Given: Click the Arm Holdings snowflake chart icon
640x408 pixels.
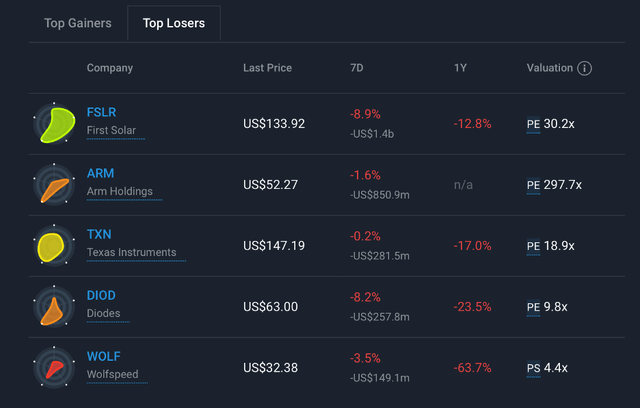Looking at the screenshot, I should pos(54,185).
